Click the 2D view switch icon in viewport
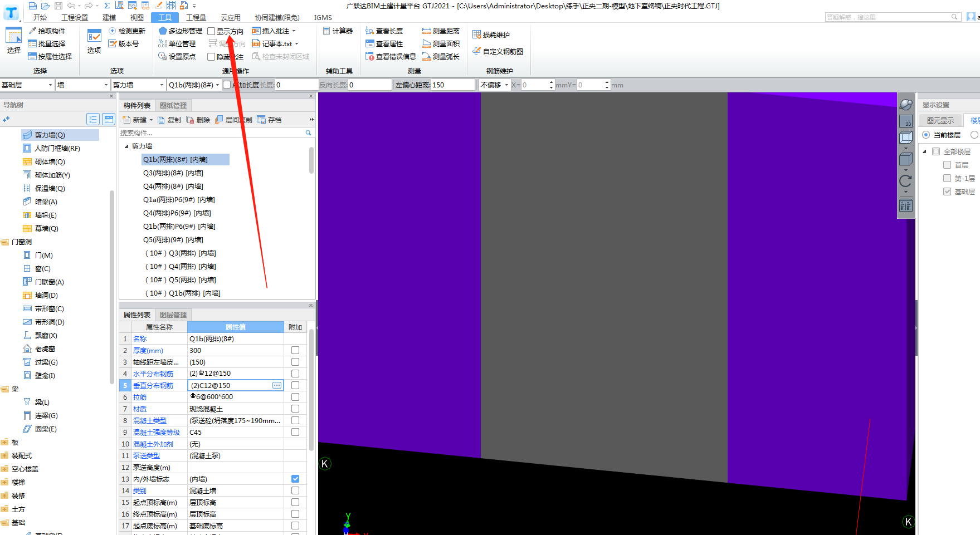The width and height of the screenshot is (980, 535). (x=906, y=121)
